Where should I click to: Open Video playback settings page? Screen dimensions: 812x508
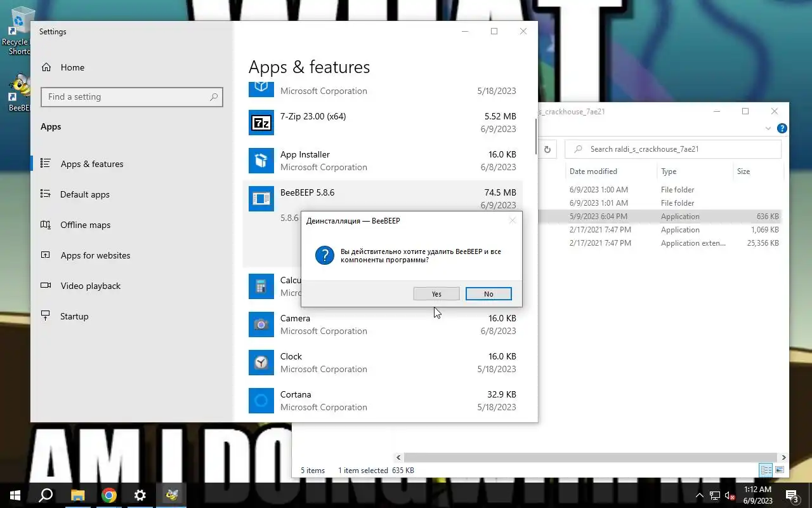[x=132, y=286]
